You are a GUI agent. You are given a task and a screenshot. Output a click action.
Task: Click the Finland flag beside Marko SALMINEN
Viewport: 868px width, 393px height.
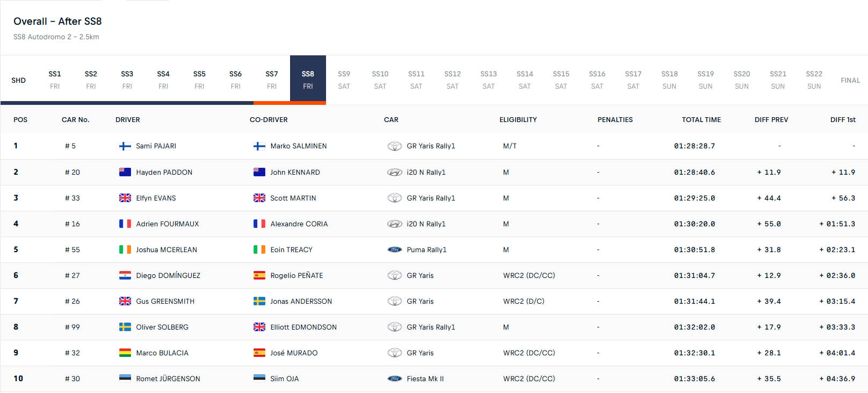click(259, 146)
